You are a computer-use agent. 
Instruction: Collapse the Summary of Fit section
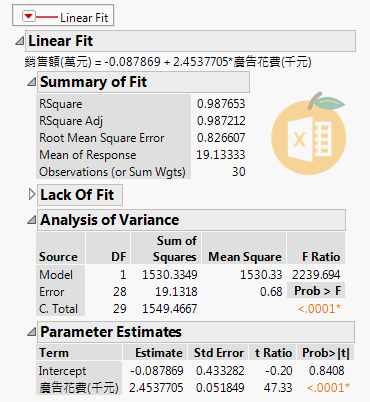click(32, 82)
